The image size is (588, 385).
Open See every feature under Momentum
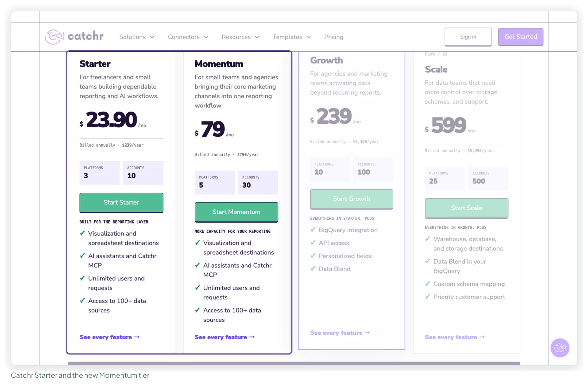pos(224,337)
